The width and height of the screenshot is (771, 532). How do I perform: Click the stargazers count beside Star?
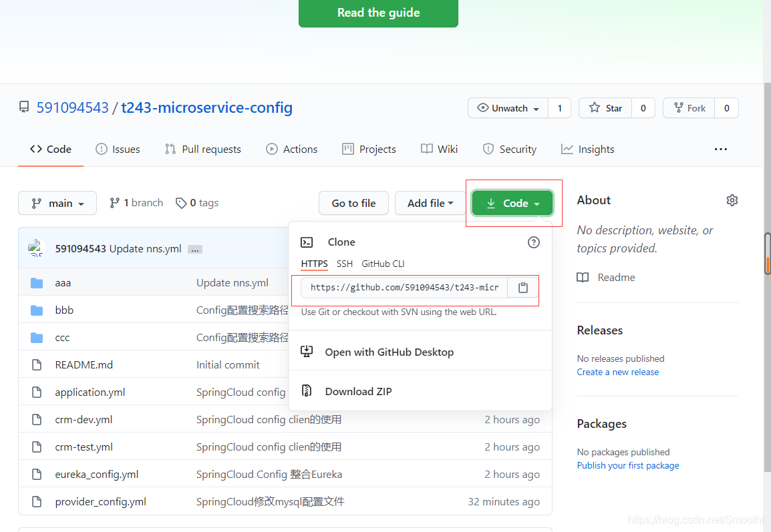tap(643, 108)
